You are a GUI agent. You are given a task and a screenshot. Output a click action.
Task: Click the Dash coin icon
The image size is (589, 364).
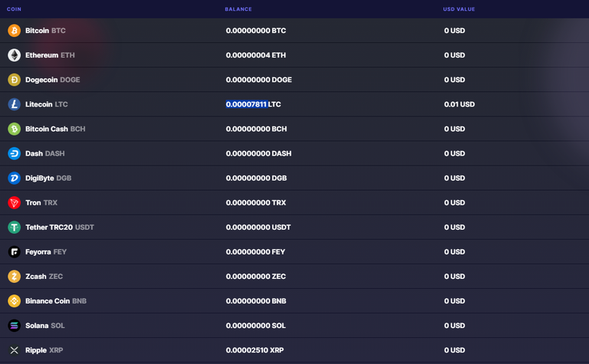pos(15,153)
